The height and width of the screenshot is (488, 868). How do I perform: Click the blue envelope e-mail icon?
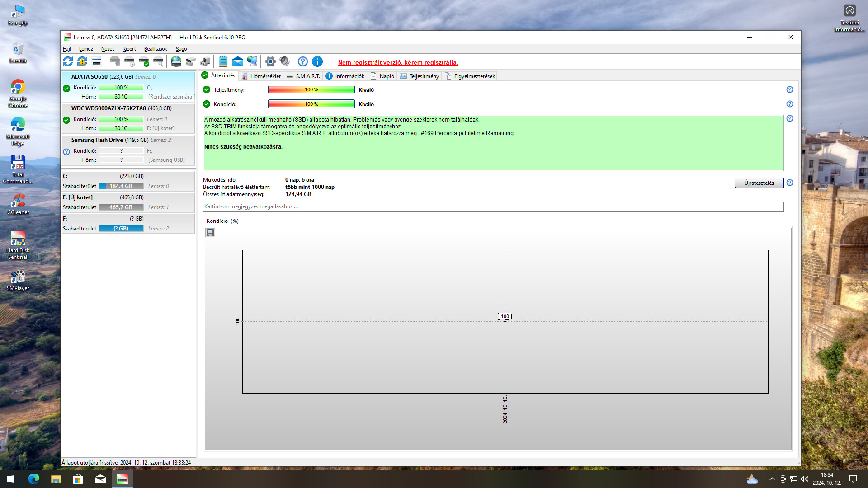237,61
